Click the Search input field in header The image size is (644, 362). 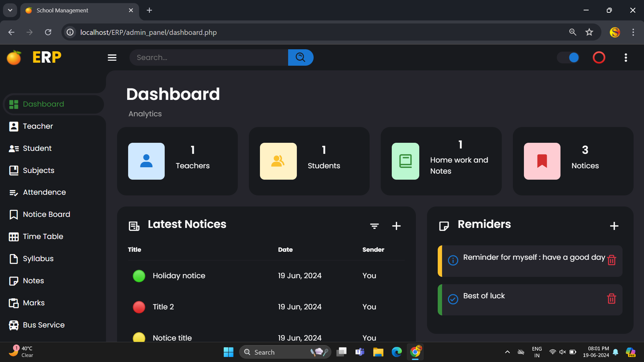click(209, 58)
